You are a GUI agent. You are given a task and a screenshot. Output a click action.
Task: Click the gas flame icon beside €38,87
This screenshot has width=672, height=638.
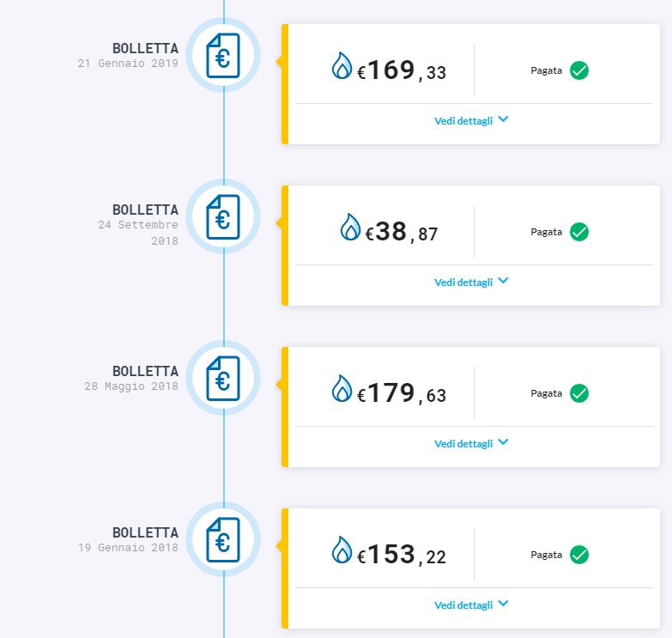pyautogui.click(x=350, y=227)
